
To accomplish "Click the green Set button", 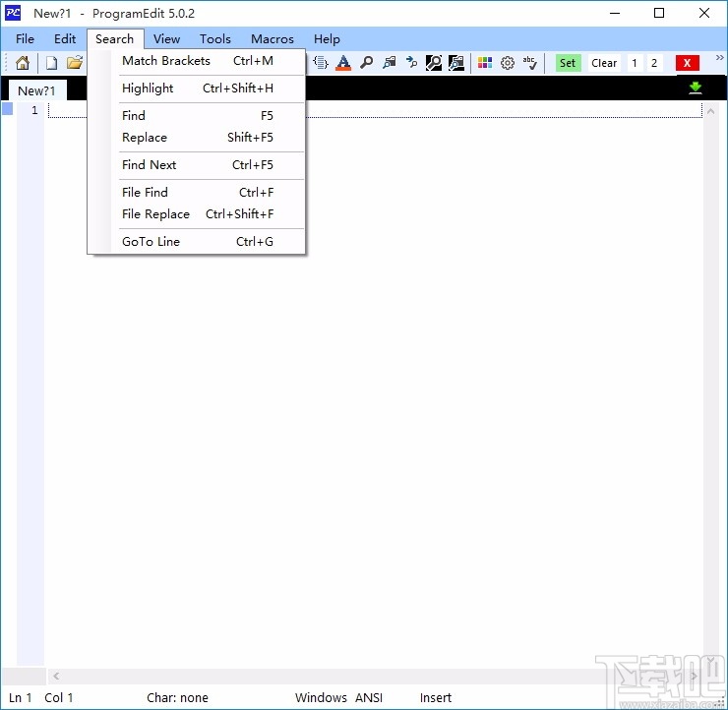I will (x=568, y=63).
